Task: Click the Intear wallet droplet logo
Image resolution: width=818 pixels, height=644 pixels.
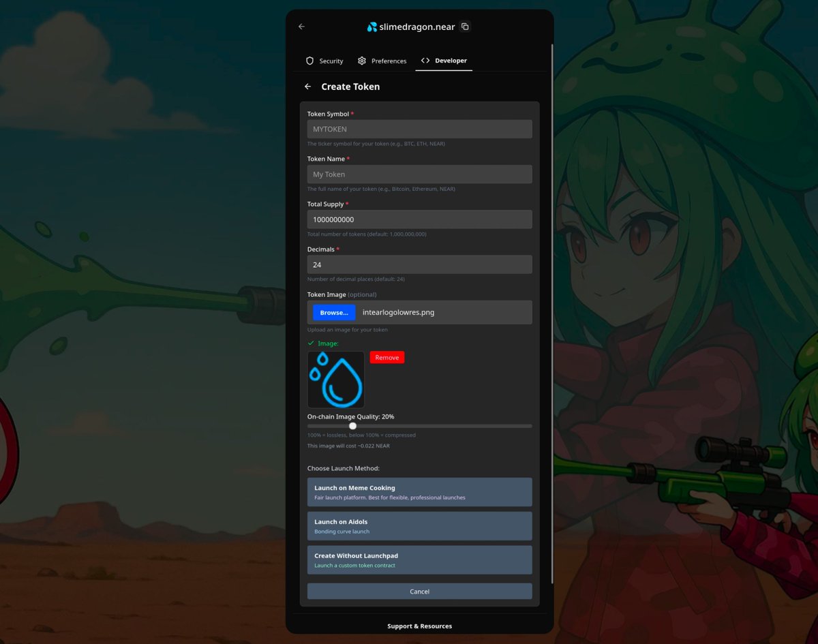Action: pos(372,27)
